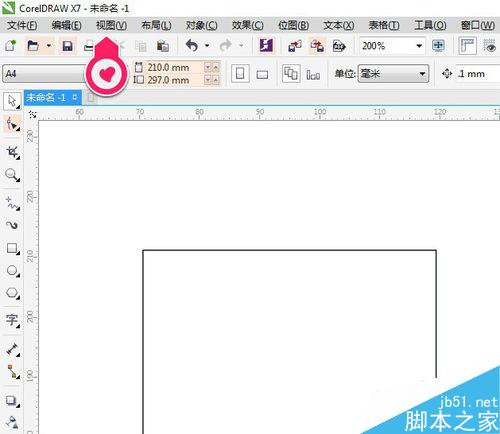Switch to the 未命名 -1 document tab

[52, 98]
